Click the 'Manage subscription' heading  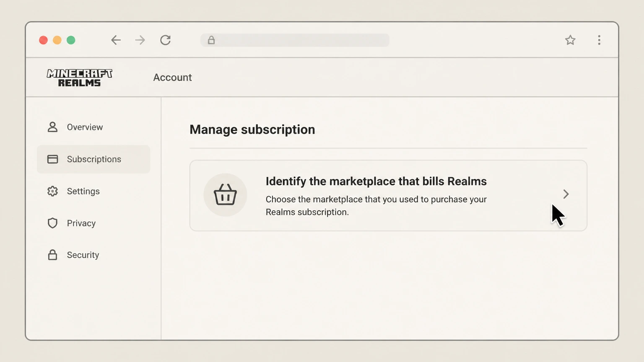click(x=252, y=129)
